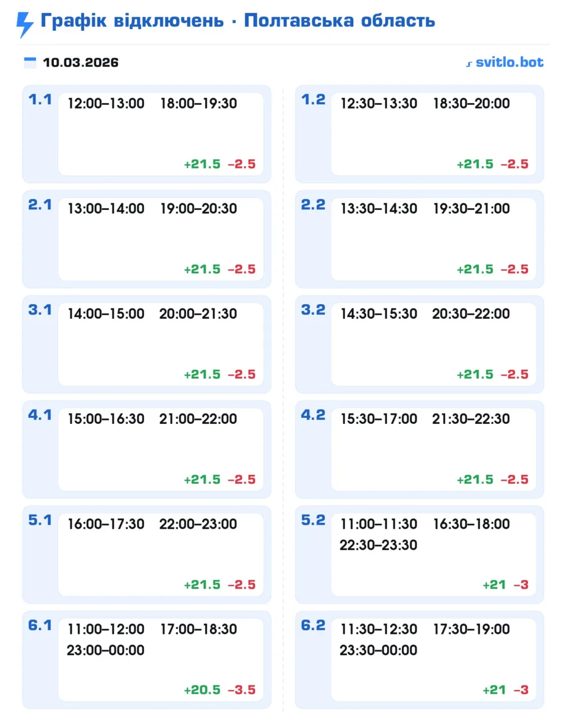The image size is (566, 728).
Task: Click the date 10.03.2026
Action: tap(81, 62)
